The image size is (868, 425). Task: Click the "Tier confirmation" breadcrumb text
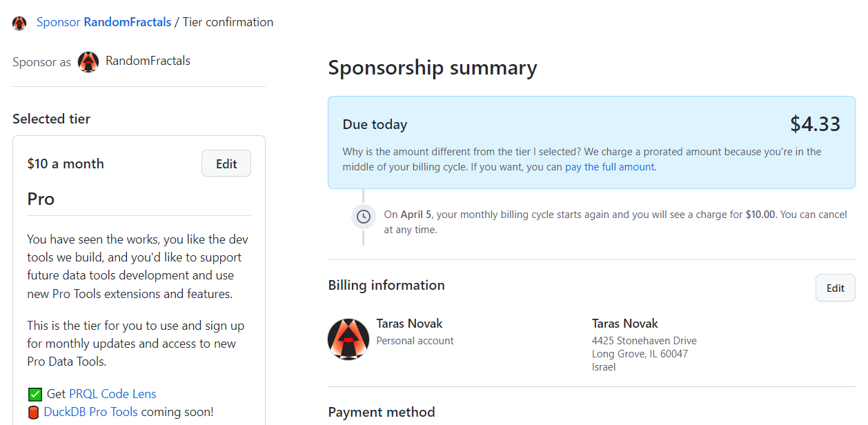228,22
